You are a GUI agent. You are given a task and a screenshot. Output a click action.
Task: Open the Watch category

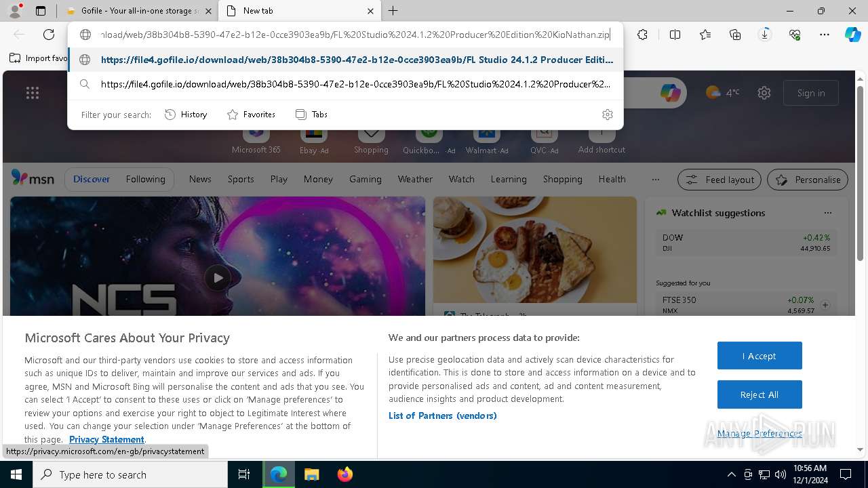coord(462,179)
